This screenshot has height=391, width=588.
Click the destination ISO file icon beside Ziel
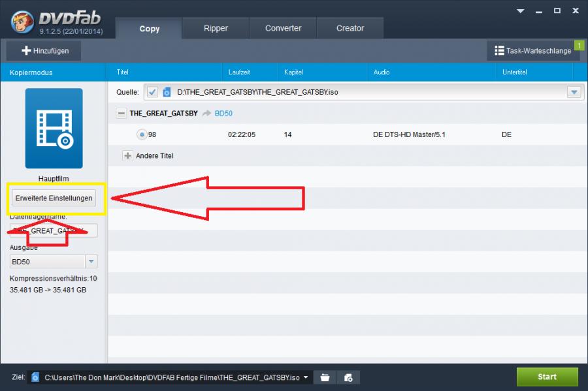35,377
